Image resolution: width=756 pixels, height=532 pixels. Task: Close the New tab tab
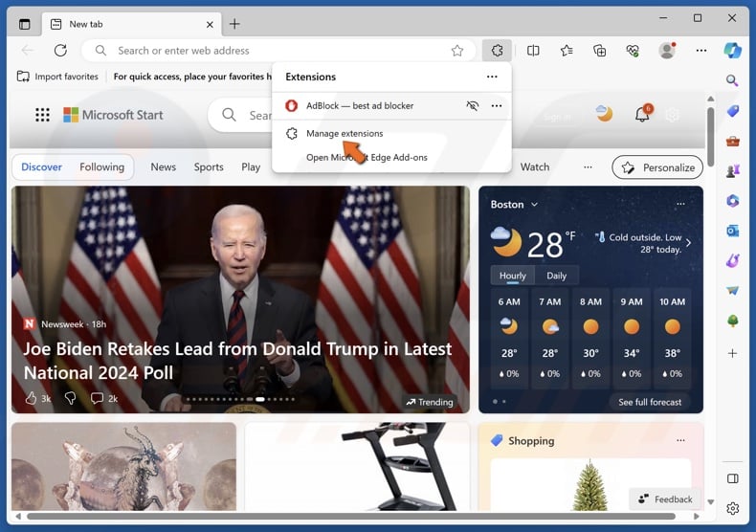click(210, 24)
